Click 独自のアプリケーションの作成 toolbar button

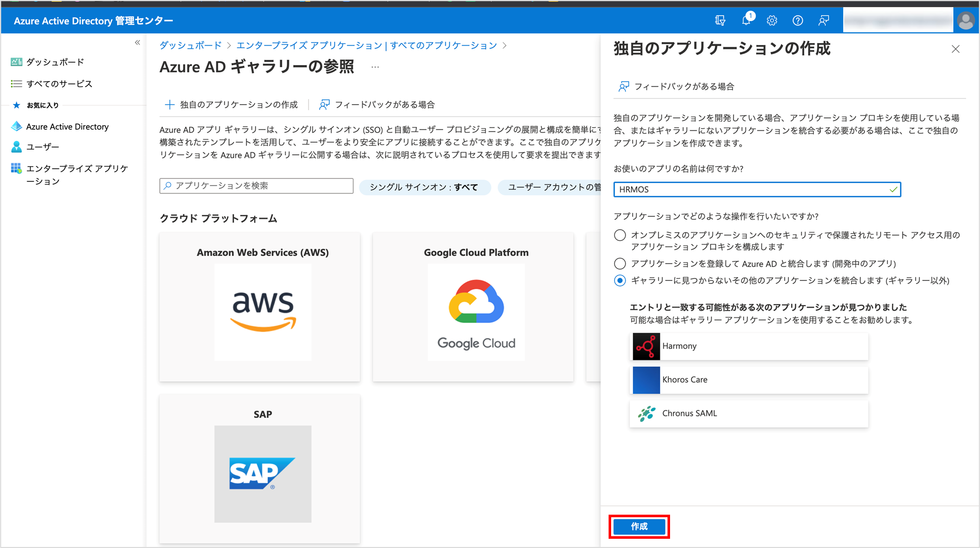coord(231,105)
